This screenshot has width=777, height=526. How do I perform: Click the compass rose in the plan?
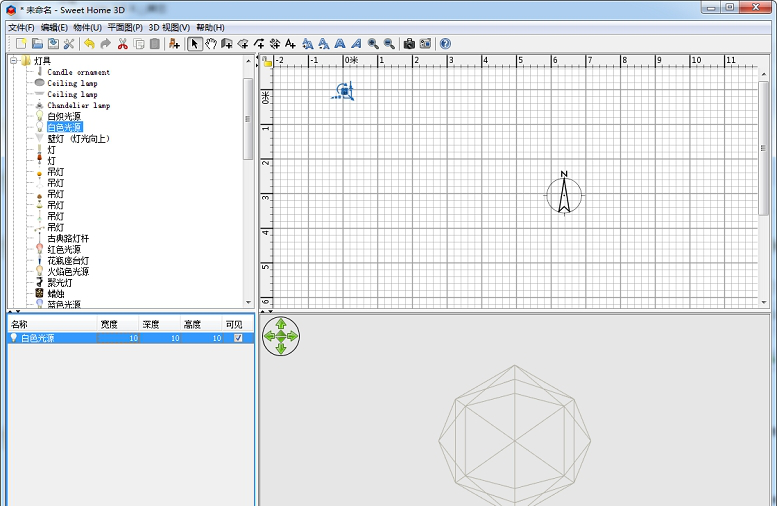[x=564, y=194]
